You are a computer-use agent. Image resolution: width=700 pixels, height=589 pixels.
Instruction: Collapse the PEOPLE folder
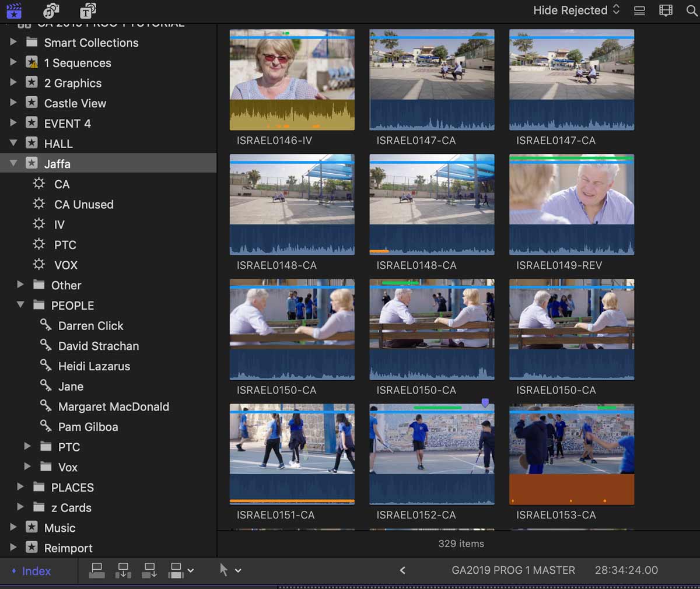tap(20, 305)
